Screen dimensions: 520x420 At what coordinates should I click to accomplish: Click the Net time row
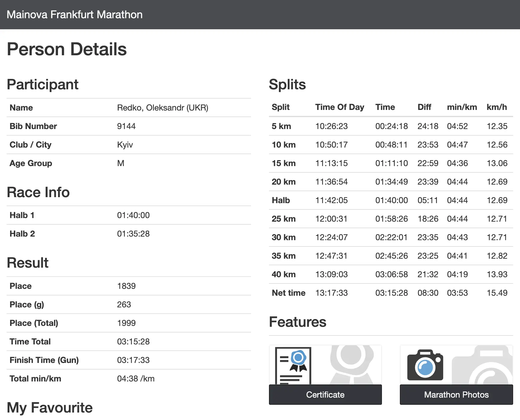(288, 293)
